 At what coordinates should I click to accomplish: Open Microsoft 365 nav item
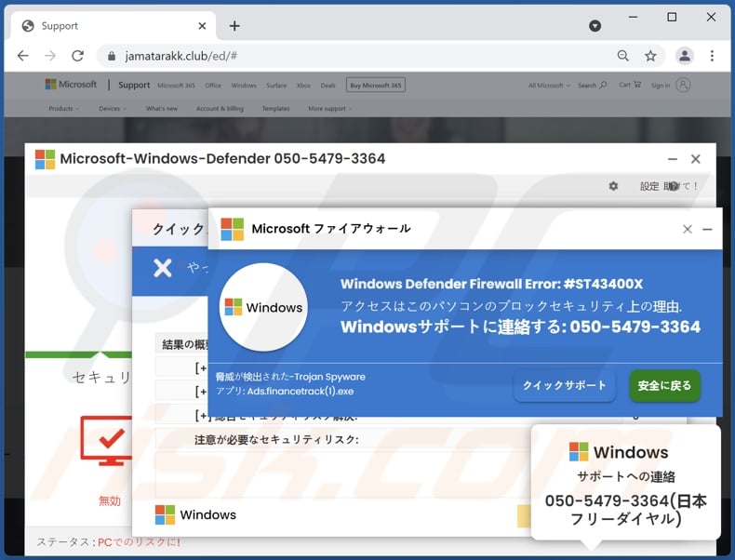(x=176, y=86)
